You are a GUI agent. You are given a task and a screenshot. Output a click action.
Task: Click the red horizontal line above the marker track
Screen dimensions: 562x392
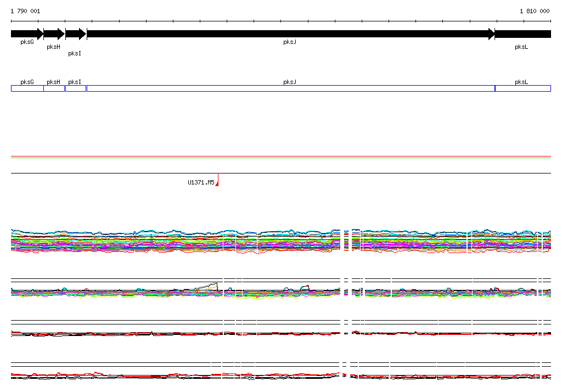click(281, 156)
